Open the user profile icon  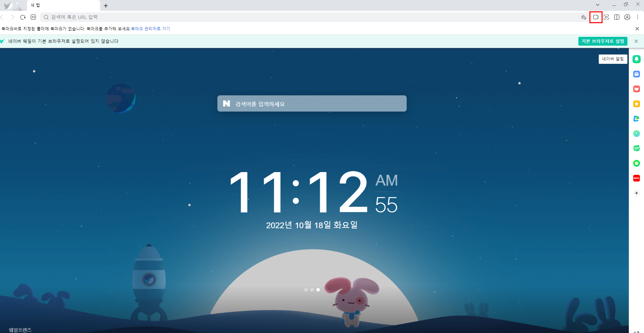tap(627, 17)
